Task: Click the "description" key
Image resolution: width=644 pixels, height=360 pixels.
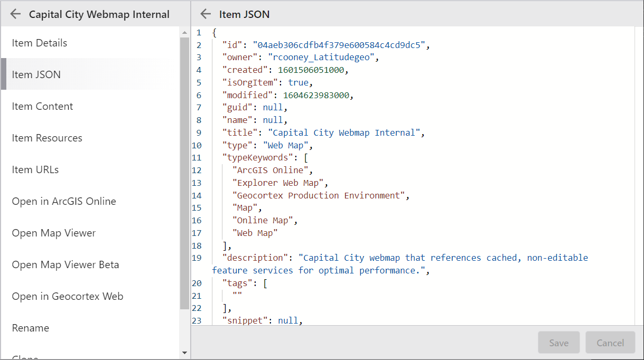Action: click(255, 258)
